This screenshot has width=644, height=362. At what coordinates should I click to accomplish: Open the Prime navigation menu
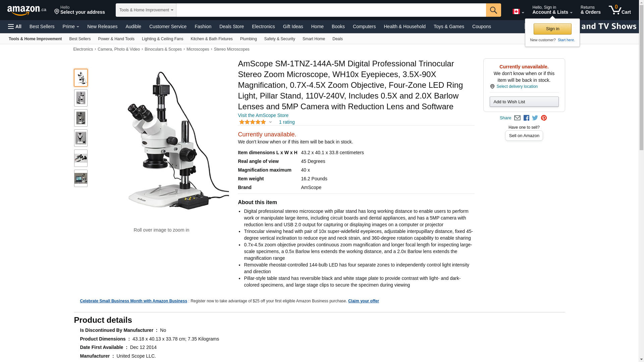click(71, 26)
